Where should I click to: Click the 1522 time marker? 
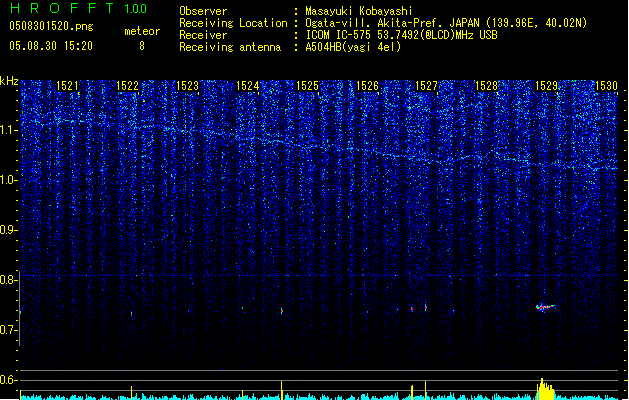pos(127,86)
